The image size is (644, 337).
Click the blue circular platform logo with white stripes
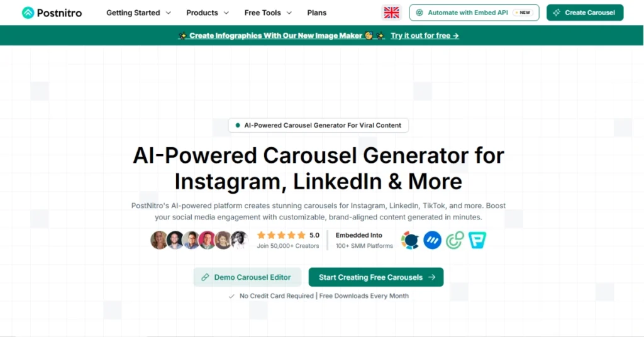[432, 240]
